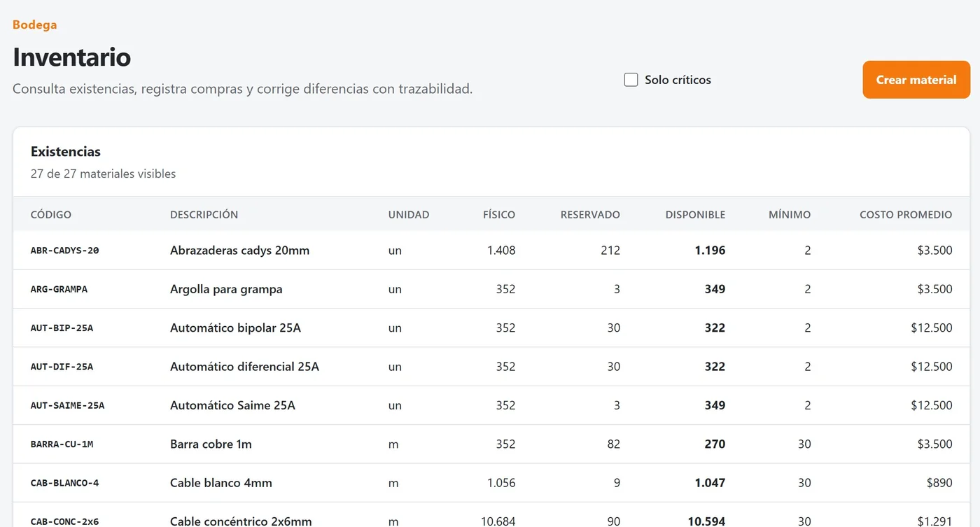Click the Bodega section label
980x527 pixels.
coord(35,24)
